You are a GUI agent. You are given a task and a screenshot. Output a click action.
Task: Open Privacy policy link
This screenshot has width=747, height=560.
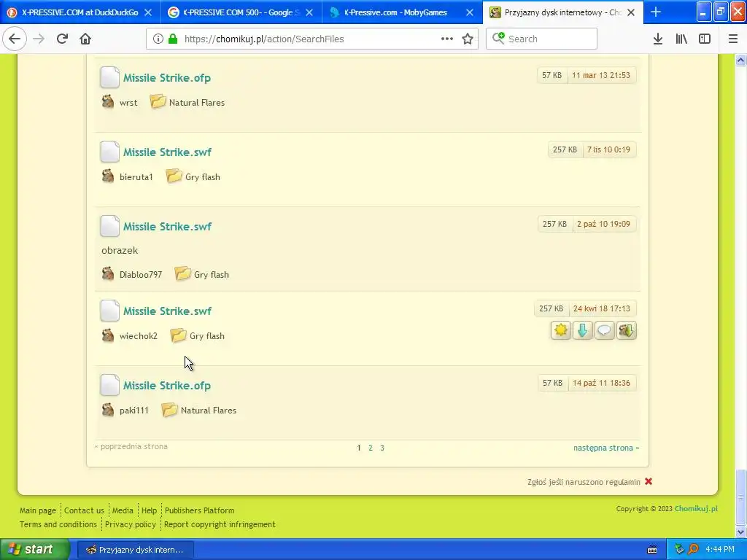131,524
